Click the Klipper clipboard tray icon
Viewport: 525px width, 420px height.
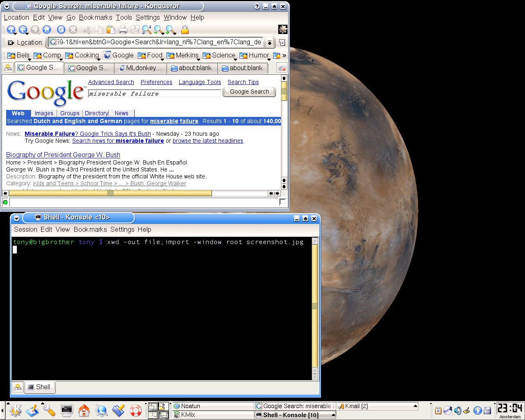pos(438,411)
